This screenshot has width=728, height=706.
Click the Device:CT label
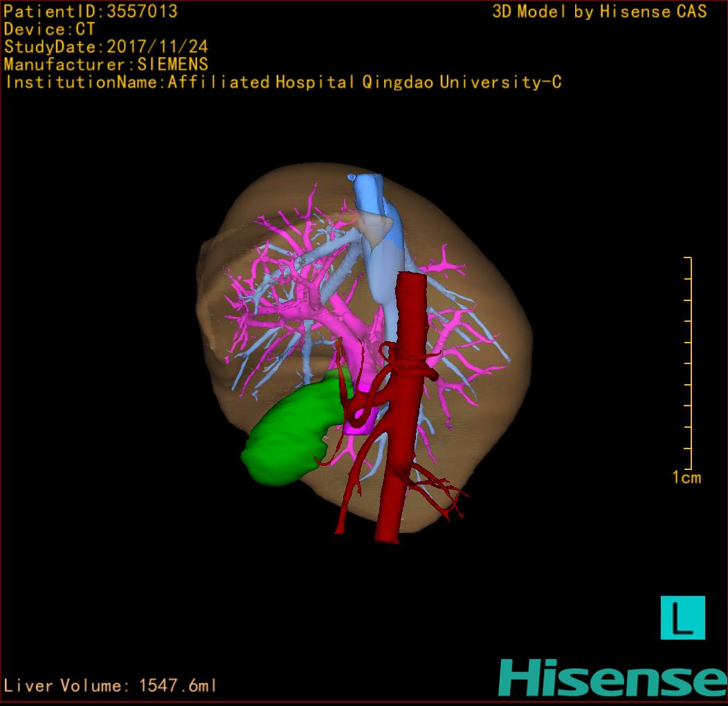click(49, 29)
